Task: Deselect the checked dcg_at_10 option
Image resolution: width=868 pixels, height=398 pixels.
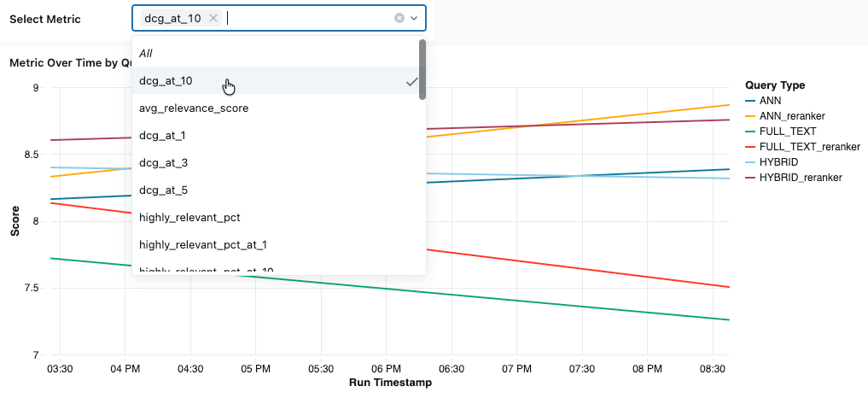Action: pos(166,81)
